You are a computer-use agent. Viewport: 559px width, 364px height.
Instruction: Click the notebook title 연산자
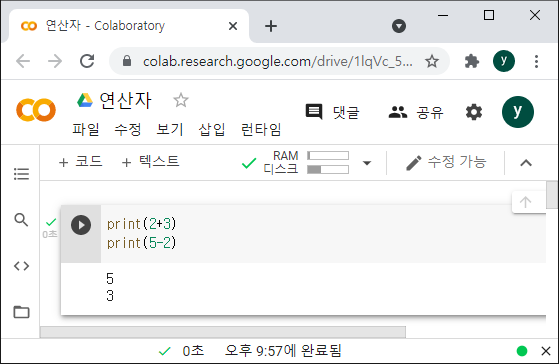click(125, 100)
